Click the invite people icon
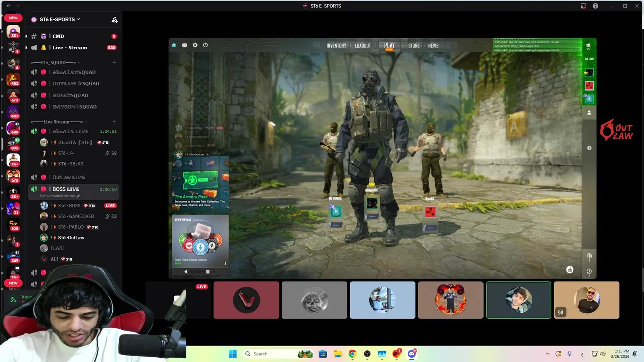This screenshot has width=644, height=362. [x=114, y=20]
